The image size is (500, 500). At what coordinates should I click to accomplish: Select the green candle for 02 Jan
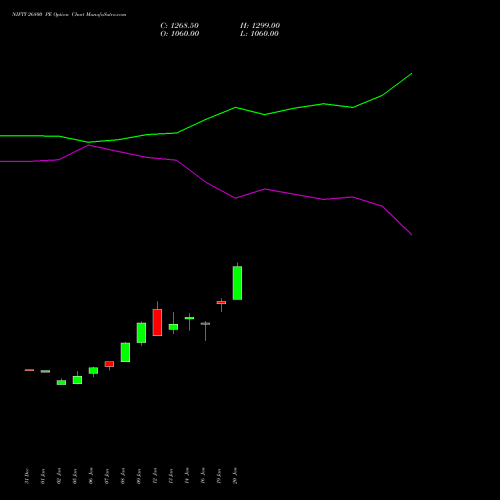click(61, 383)
